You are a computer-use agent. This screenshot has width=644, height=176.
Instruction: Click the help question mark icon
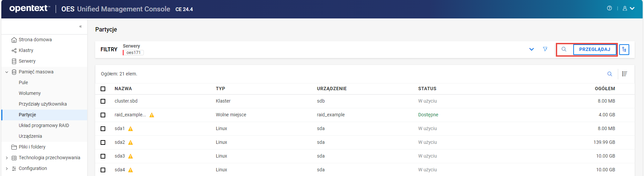(x=609, y=8)
